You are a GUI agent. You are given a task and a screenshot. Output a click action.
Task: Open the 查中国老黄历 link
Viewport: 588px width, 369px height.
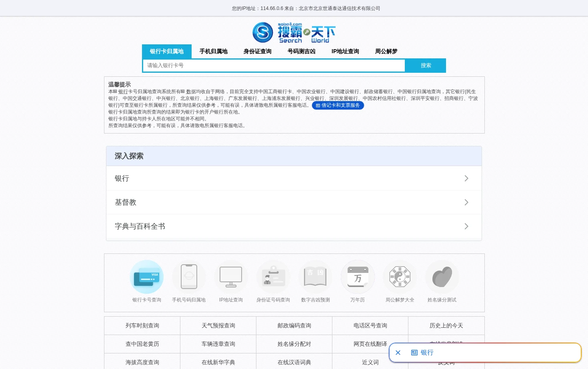pyautogui.click(x=142, y=344)
